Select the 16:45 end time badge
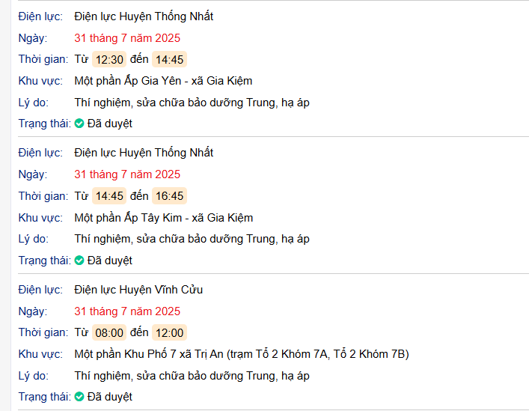Screen dimensions: 532x411 [169, 196]
